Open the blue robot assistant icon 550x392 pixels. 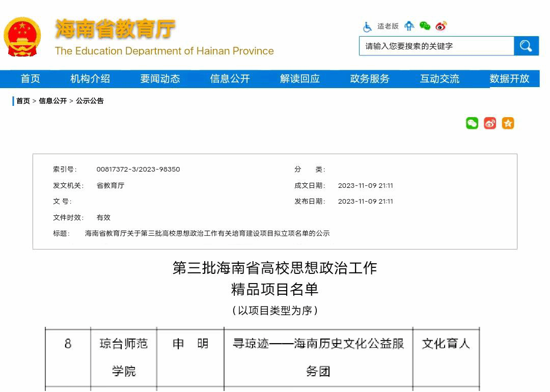(x=409, y=26)
